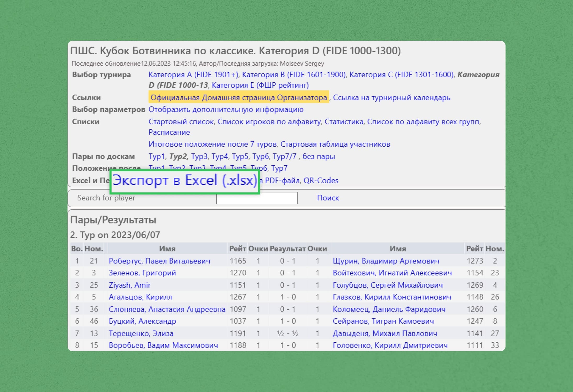Click the heading 2. Тур on 2023/06/07
The image size is (573, 392).
point(115,235)
